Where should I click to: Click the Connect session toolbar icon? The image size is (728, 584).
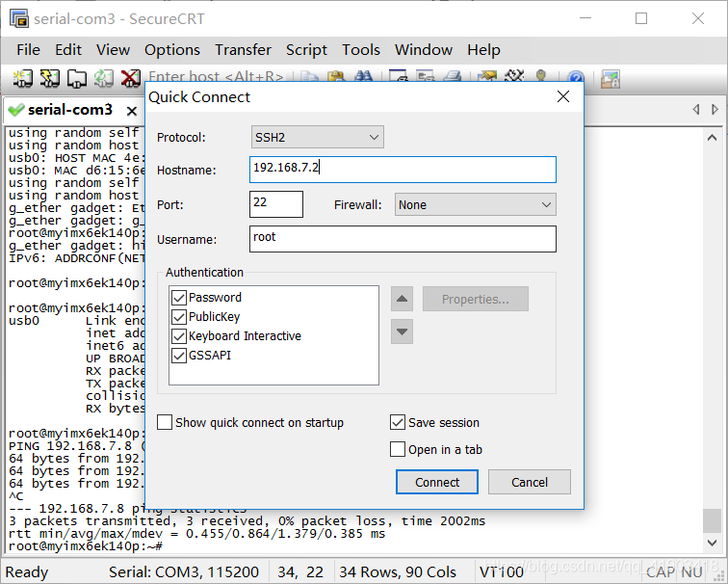coord(22,78)
